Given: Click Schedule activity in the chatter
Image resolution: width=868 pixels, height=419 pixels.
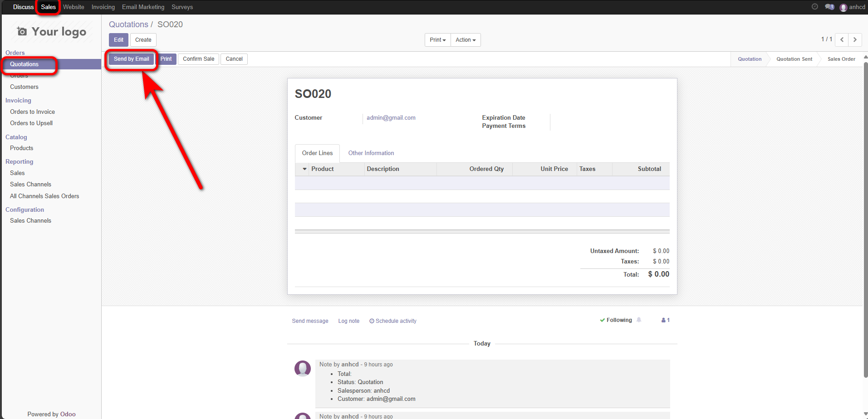Looking at the screenshot, I should point(393,321).
